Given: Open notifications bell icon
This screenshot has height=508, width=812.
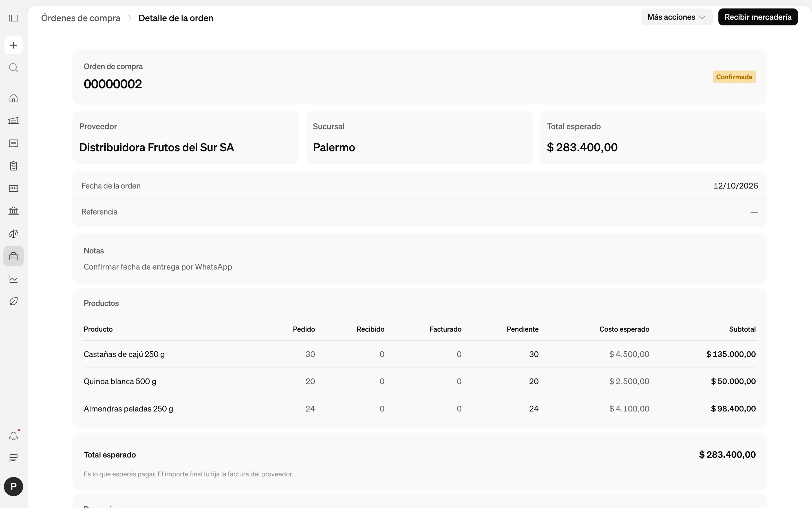Looking at the screenshot, I should (x=14, y=436).
